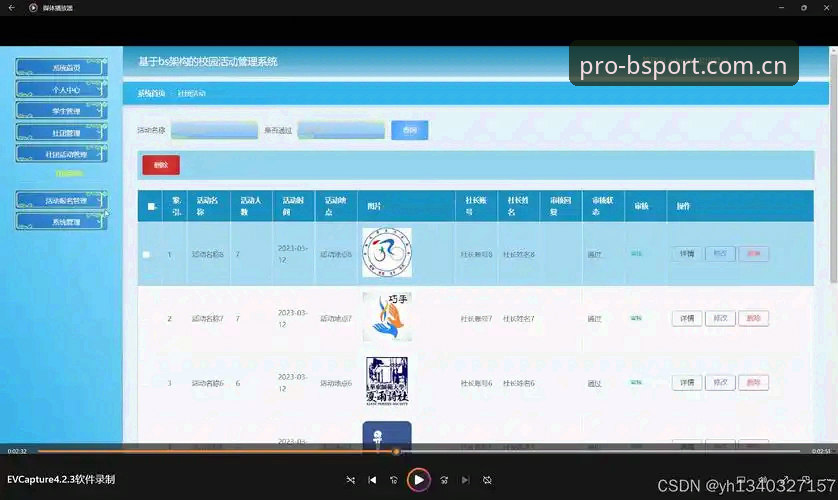Image resolution: width=838 pixels, height=500 pixels.
Task: Click 修改 for the 活动名称8 row
Action: [720, 254]
